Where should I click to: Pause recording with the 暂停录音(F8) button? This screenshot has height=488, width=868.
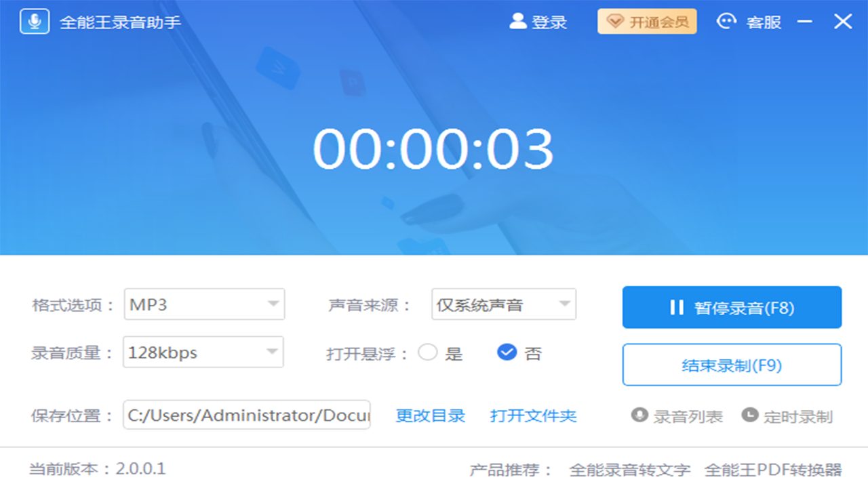click(x=732, y=307)
